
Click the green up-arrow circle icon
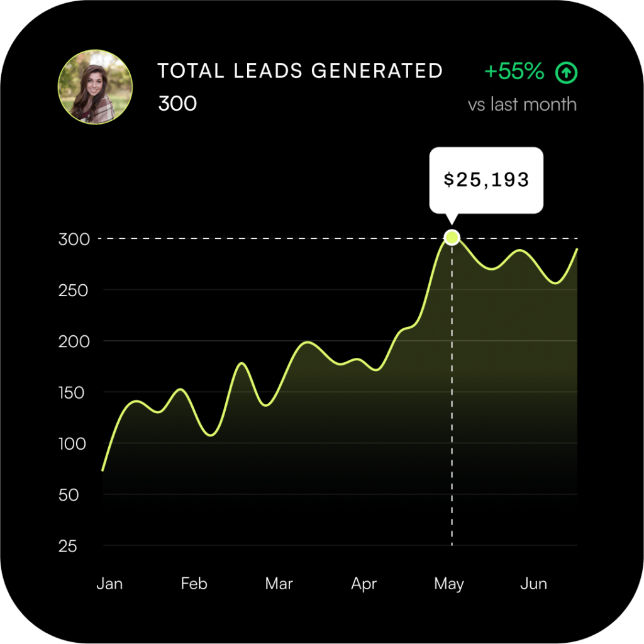coord(566,74)
